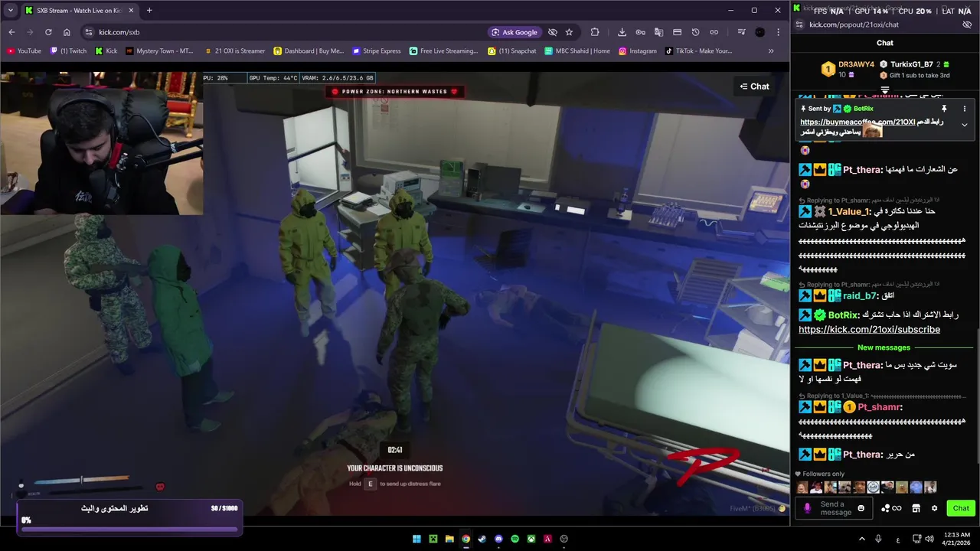Open the TikTok bookmark

click(x=698, y=51)
